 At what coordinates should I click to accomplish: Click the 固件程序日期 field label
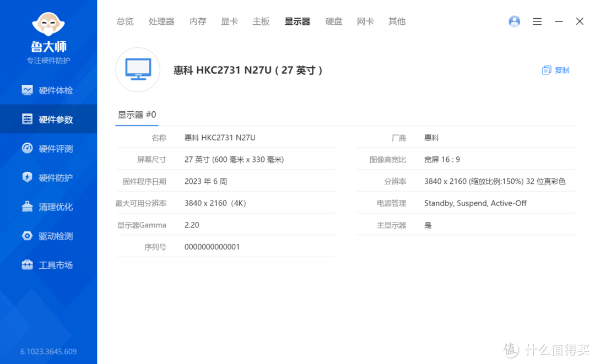click(144, 181)
